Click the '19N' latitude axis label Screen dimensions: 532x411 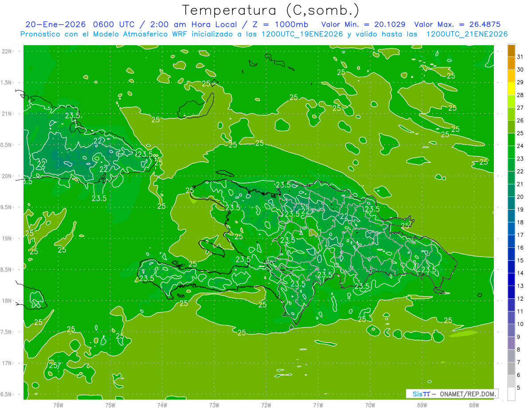tap(6, 239)
